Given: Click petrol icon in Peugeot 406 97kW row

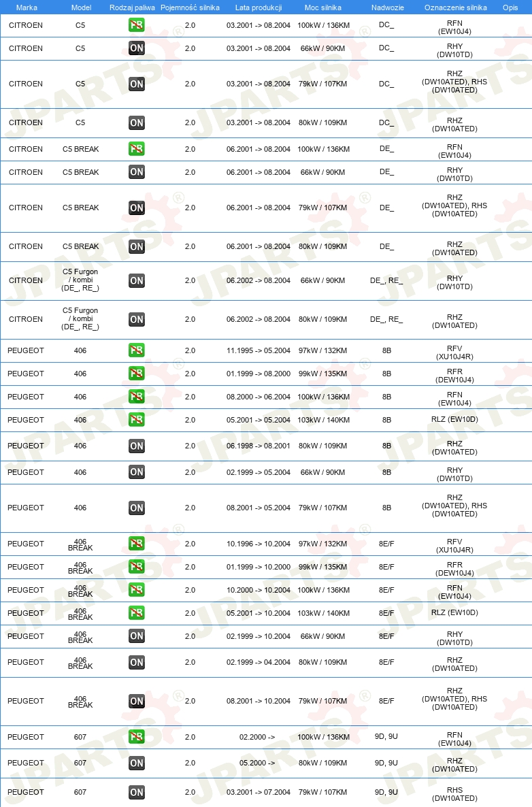Looking at the screenshot, I should pos(136,350).
